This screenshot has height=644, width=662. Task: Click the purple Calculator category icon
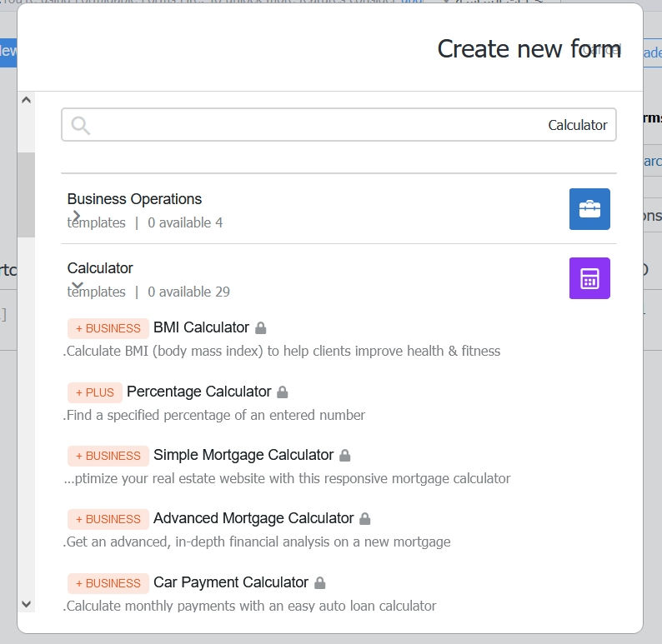[x=589, y=278]
